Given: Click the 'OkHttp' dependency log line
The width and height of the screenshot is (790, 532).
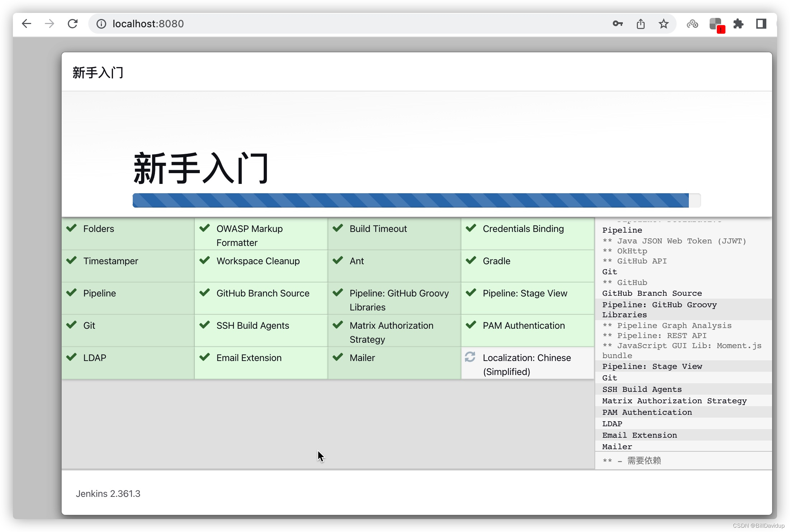Looking at the screenshot, I should [x=625, y=251].
